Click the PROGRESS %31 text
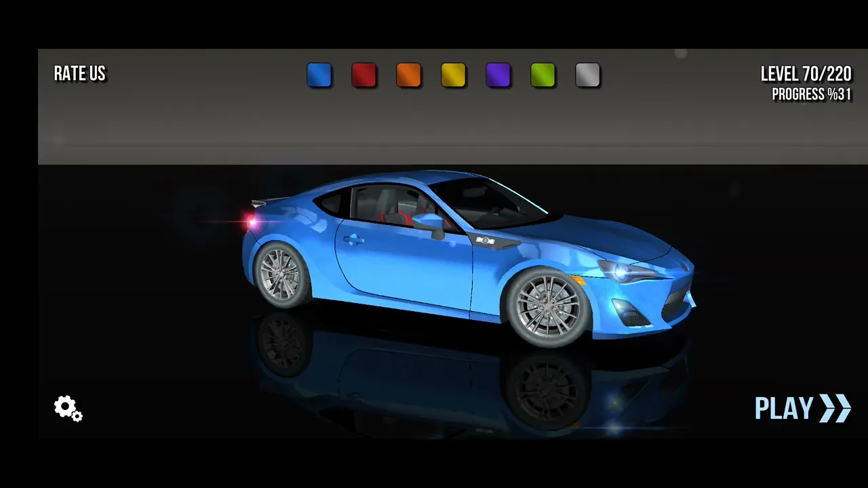The height and width of the screenshot is (488, 868). coord(812,94)
